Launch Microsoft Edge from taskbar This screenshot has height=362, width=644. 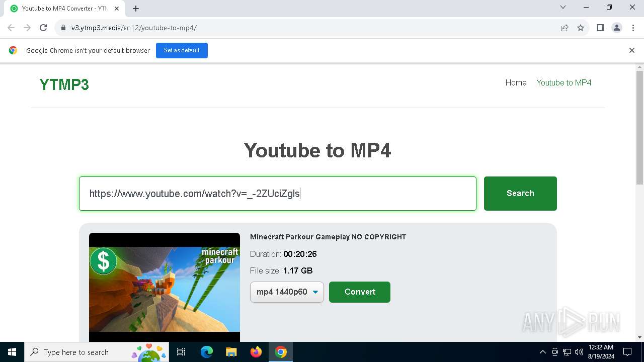tap(207, 352)
